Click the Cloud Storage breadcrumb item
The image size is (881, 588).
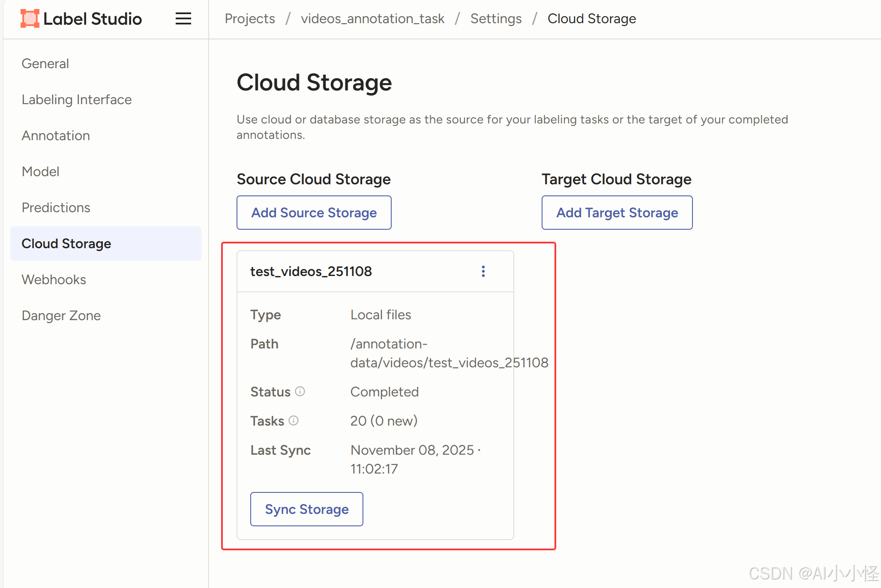pyautogui.click(x=592, y=18)
